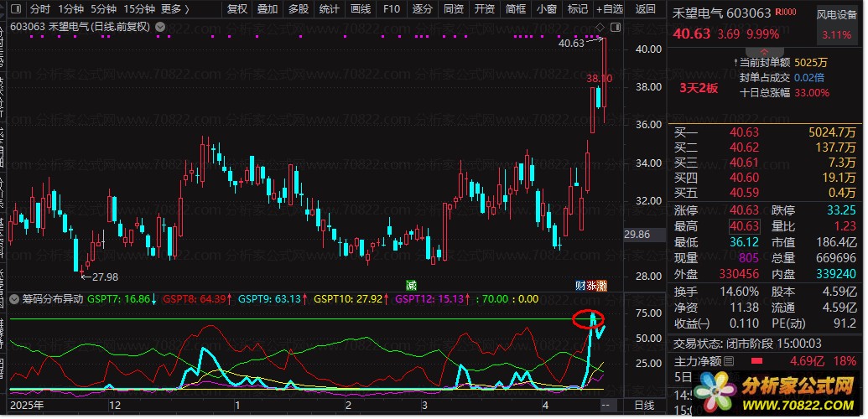This screenshot has width=868, height=419.
Task: Click the 3天2板 label
Action: [699, 89]
